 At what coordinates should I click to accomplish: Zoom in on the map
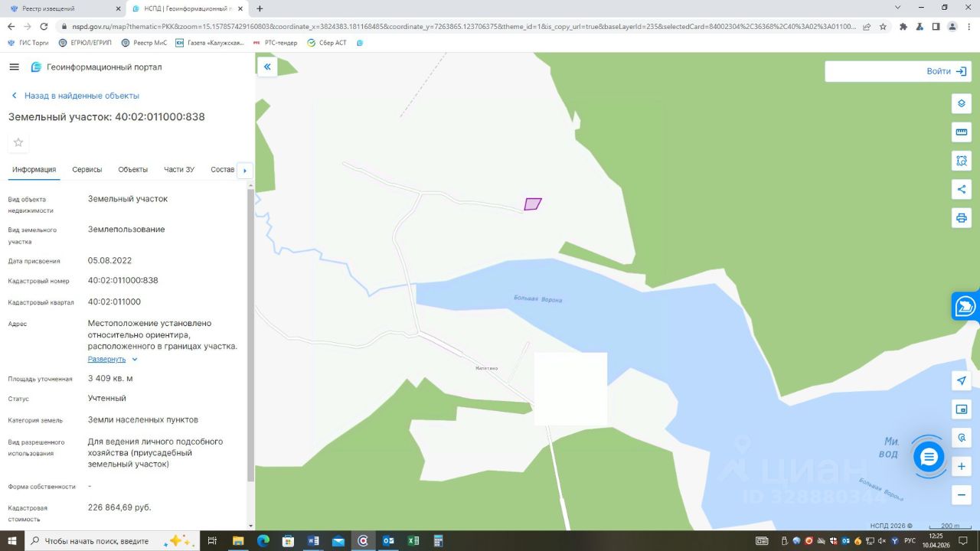[962, 466]
